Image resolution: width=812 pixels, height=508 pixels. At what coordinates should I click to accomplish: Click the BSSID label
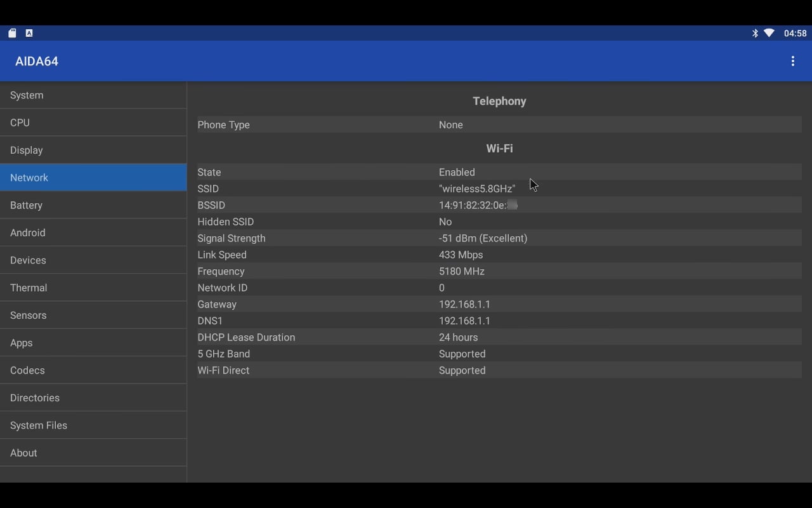(211, 205)
